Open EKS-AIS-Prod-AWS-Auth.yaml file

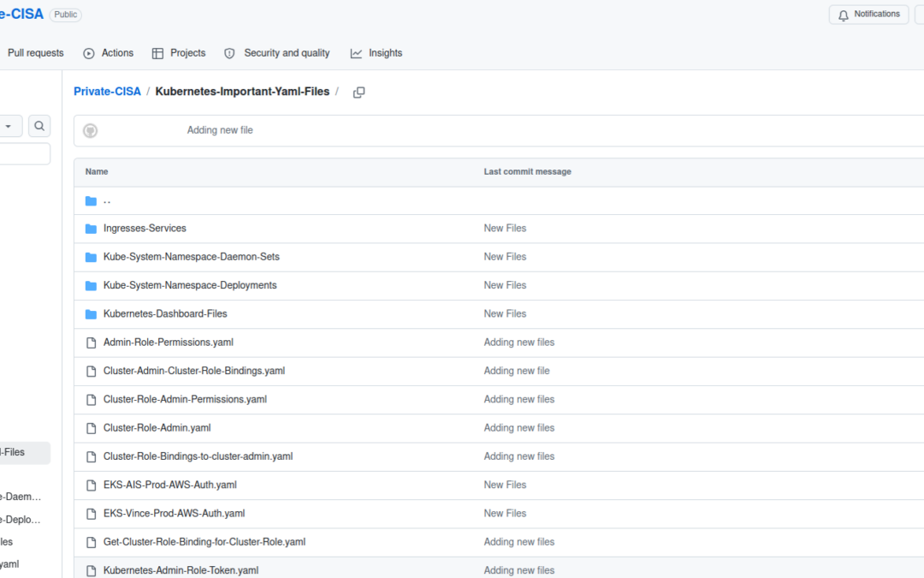tap(169, 485)
